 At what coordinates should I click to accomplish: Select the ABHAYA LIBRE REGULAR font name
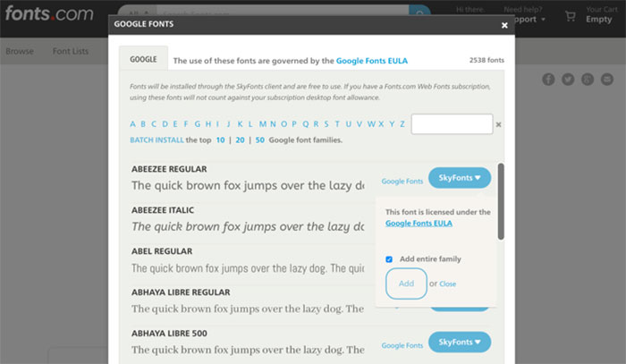pyautogui.click(x=181, y=292)
